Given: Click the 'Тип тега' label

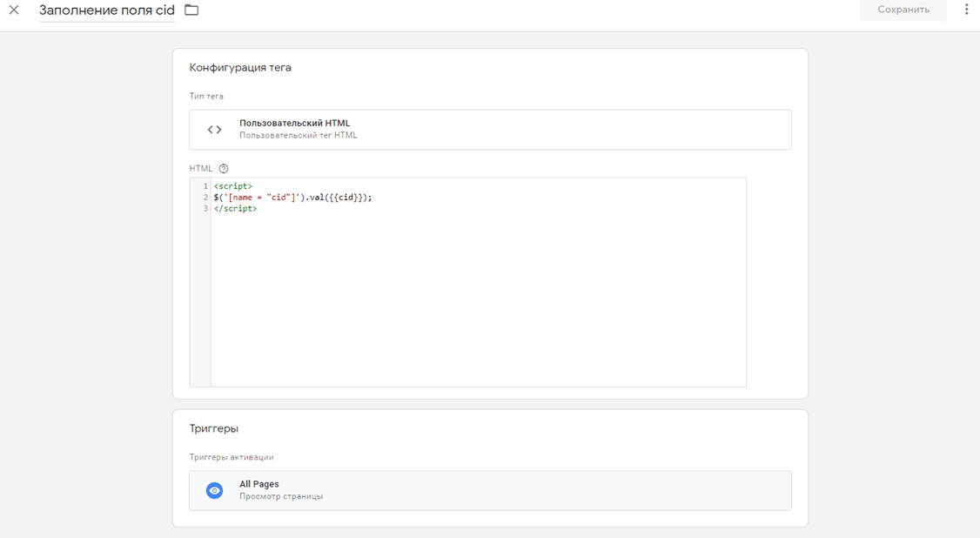Looking at the screenshot, I should [x=206, y=97].
